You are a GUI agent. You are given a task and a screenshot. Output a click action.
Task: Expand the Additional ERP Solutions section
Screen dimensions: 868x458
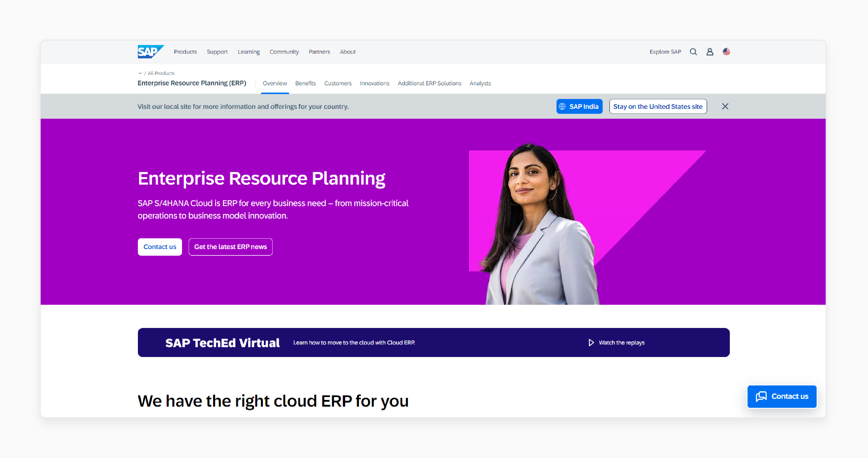click(429, 83)
